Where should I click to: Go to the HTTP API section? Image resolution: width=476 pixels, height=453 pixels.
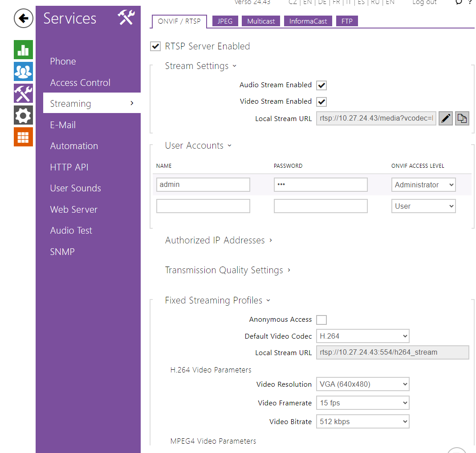(69, 167)
